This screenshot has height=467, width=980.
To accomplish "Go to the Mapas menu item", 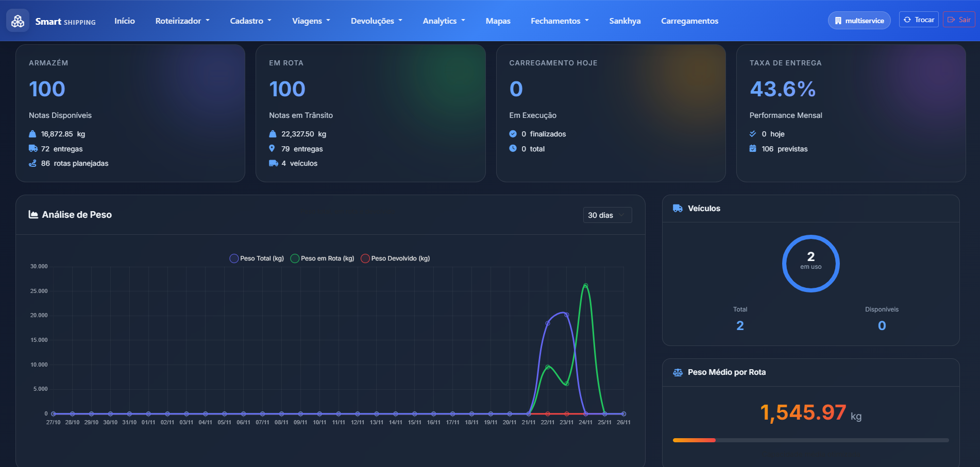I will pyautogui.click(x=498, y=21).
